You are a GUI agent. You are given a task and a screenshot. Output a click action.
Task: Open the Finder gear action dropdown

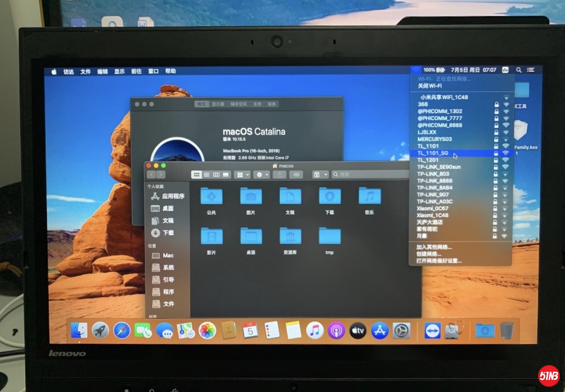point(262,175)
